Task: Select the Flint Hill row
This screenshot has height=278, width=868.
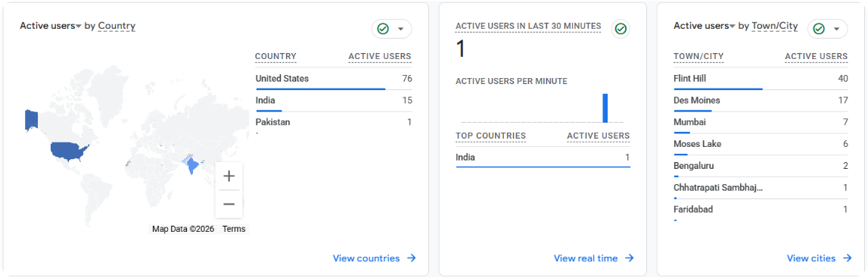Action: (761, 79)
